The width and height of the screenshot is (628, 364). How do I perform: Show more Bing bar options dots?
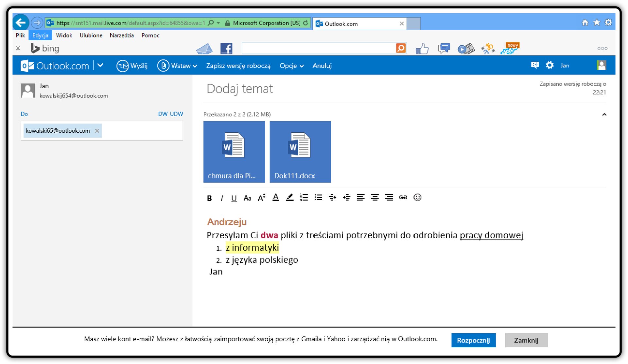tap(602, 48)
